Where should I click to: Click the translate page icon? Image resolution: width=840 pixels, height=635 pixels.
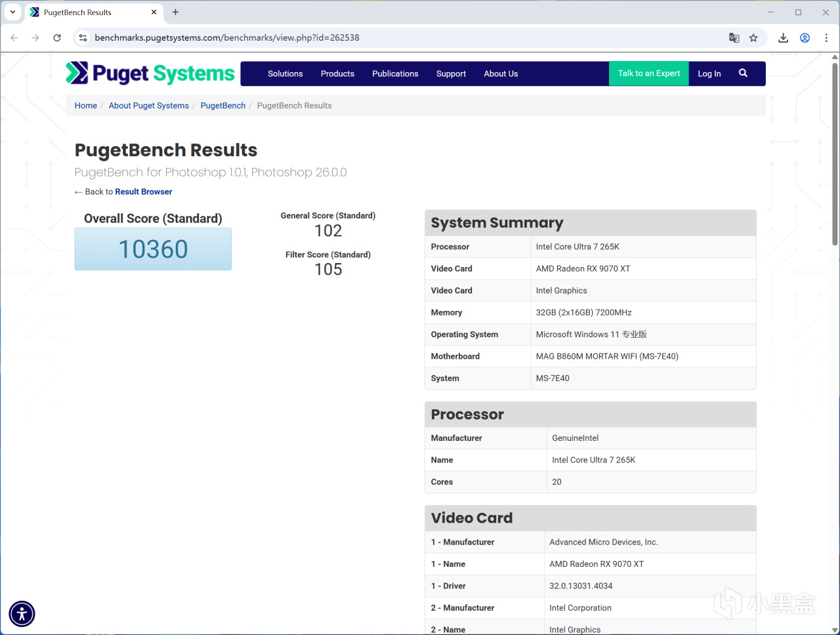[x=734, y=38]
